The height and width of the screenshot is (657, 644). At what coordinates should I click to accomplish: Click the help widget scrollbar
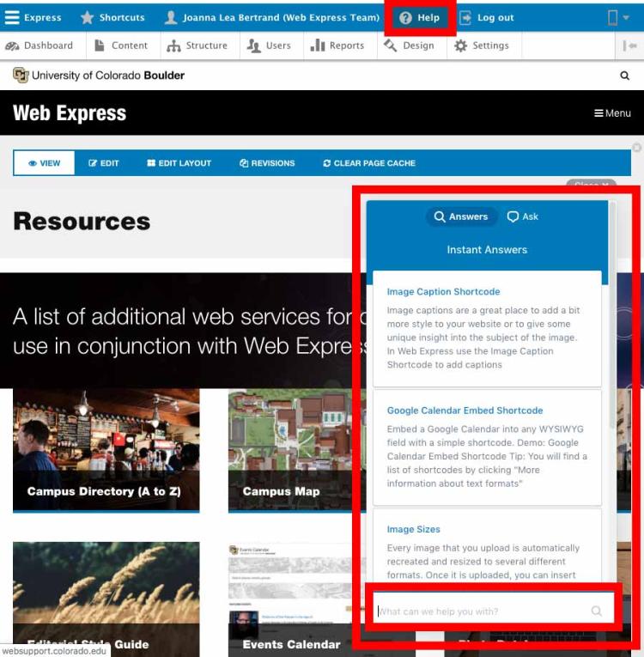click(x=612, y=315)
